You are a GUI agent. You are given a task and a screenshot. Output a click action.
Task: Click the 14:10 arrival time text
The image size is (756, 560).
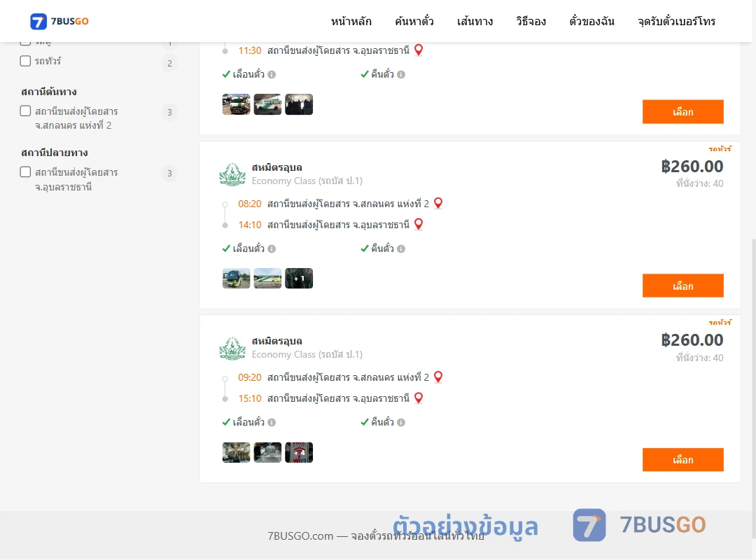point(250,225)
